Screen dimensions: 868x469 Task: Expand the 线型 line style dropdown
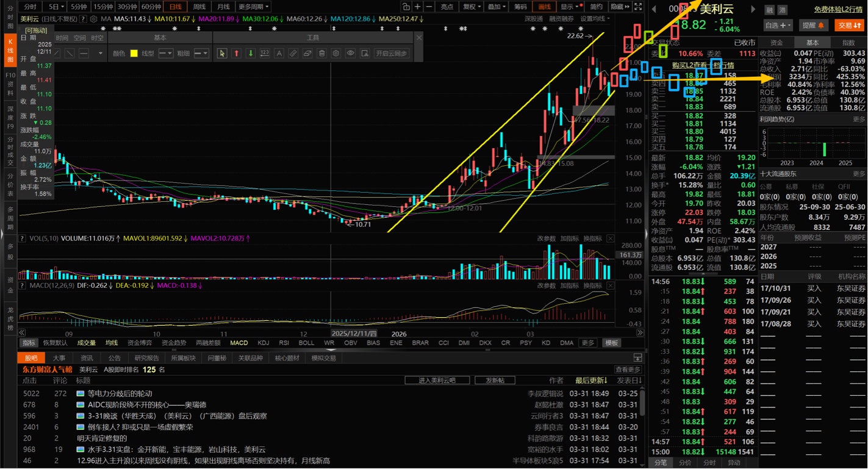click(166, 54)
